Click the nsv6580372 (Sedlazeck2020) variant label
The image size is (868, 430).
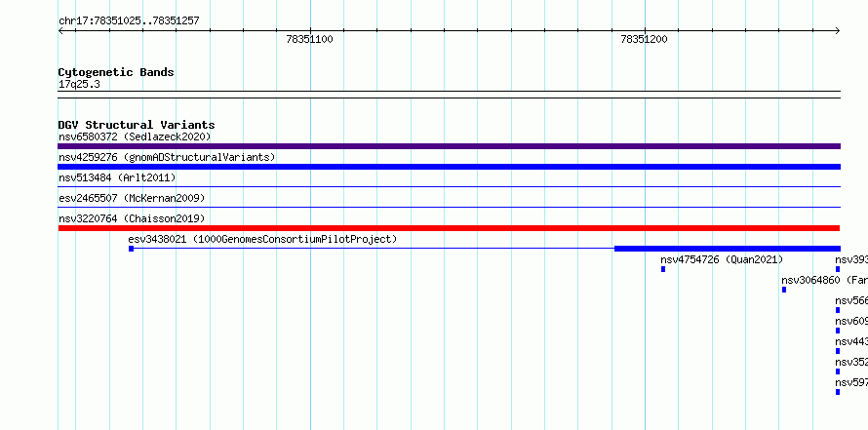tap(135, 137)
